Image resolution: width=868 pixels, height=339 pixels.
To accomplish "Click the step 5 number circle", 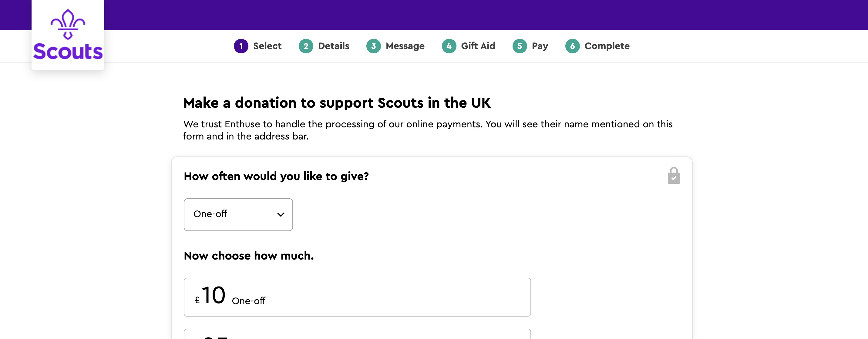I will point(520,46).
